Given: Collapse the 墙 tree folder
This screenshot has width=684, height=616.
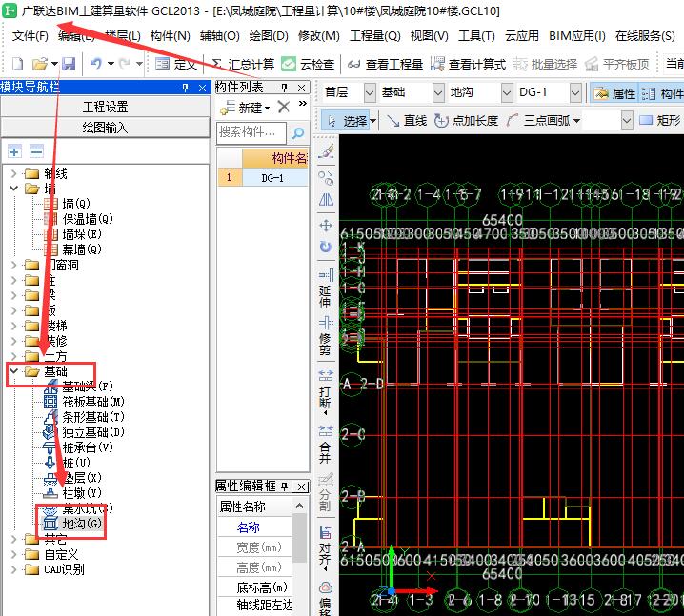Looking at the screenshot, I should [x=14, y=189].
